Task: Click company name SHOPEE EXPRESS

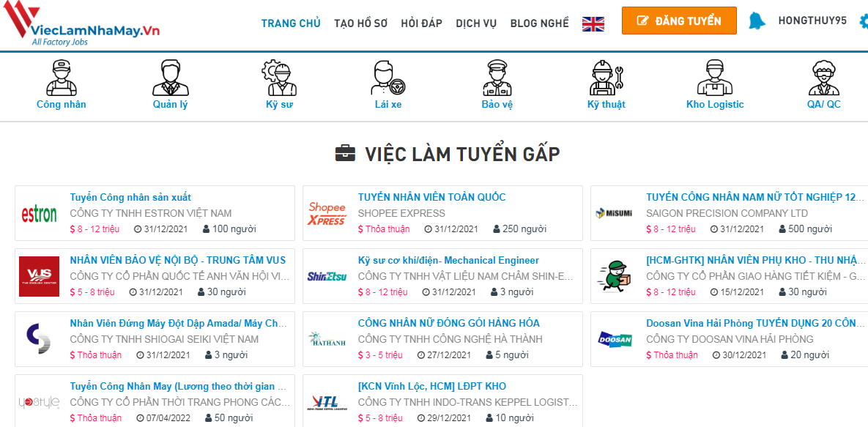Action: click(x=401, y=213)
